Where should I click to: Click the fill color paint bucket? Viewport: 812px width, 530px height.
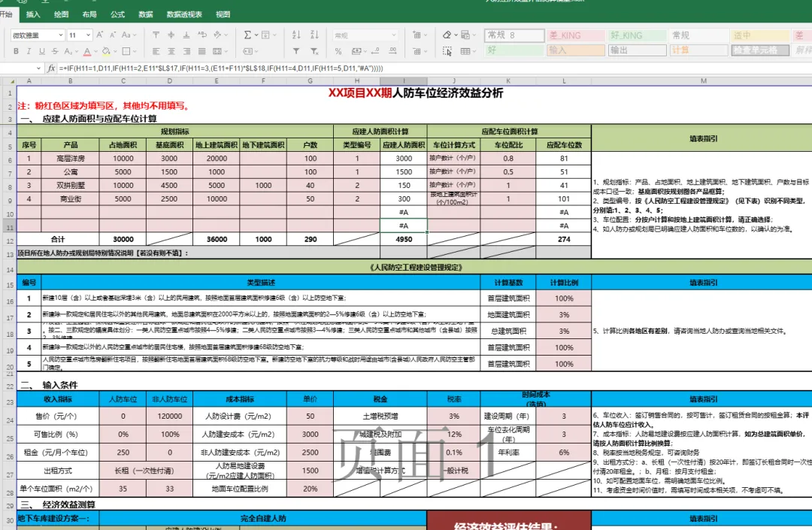(106, 51)
